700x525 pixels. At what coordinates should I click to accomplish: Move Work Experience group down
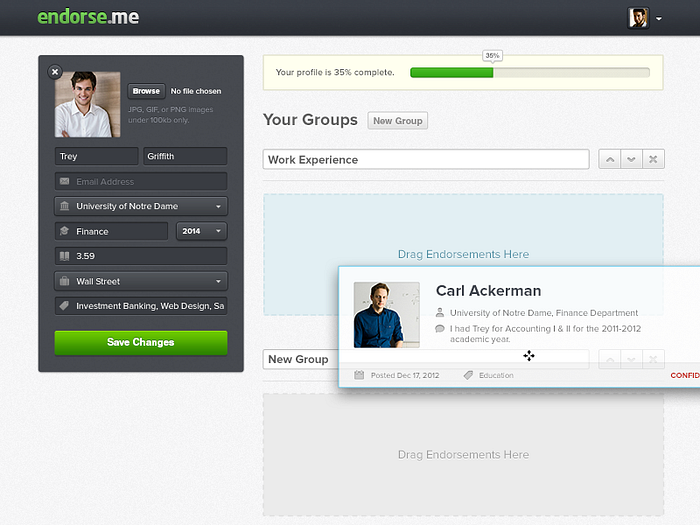tap(631, 159)
